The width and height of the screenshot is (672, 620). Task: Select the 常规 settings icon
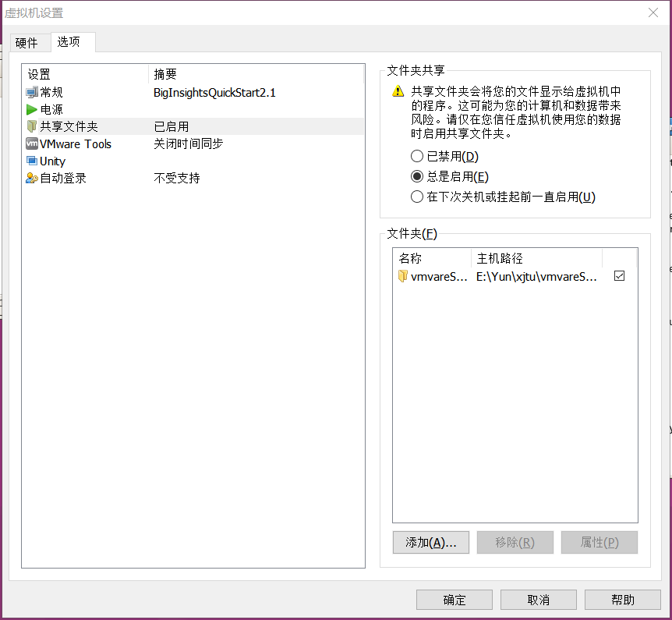point(30,92)
